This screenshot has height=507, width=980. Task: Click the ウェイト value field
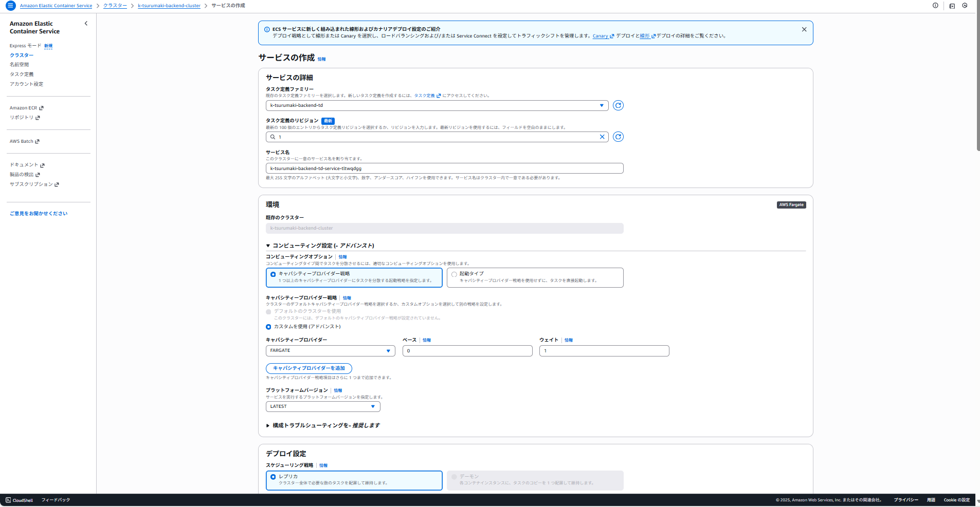coord(604,351)
